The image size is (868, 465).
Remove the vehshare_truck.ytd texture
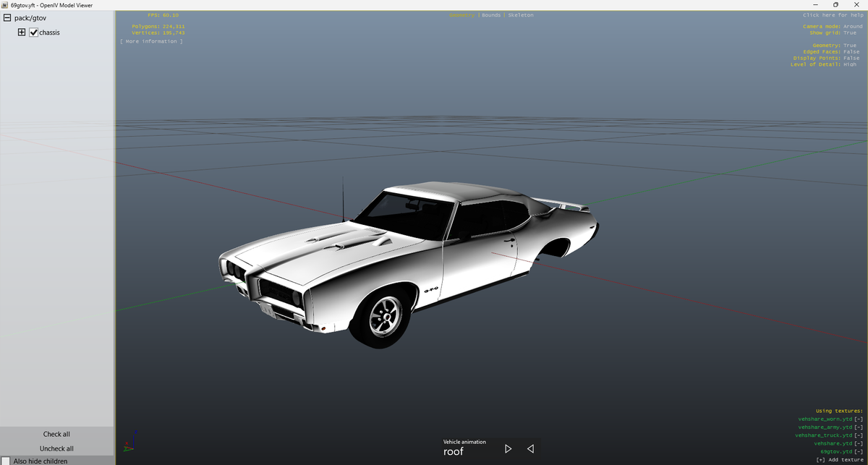[x=859, y=435]
